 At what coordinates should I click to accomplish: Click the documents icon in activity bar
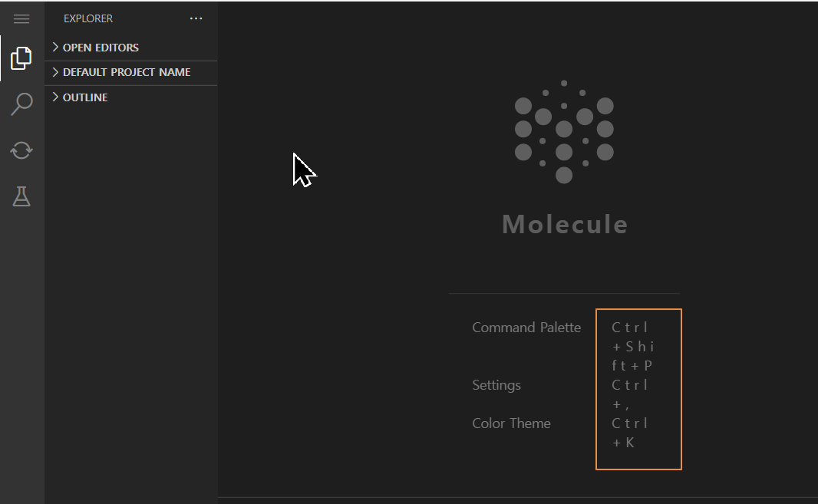[x=21, y=58]
